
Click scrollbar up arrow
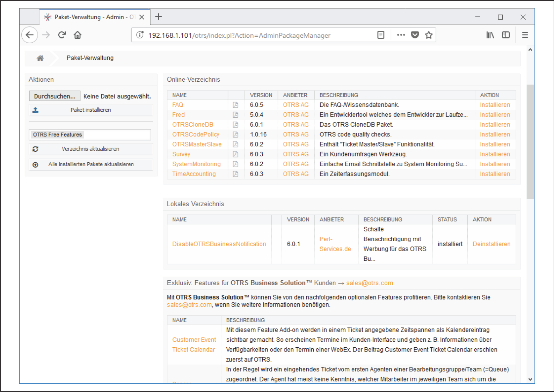tap(530, 50)
